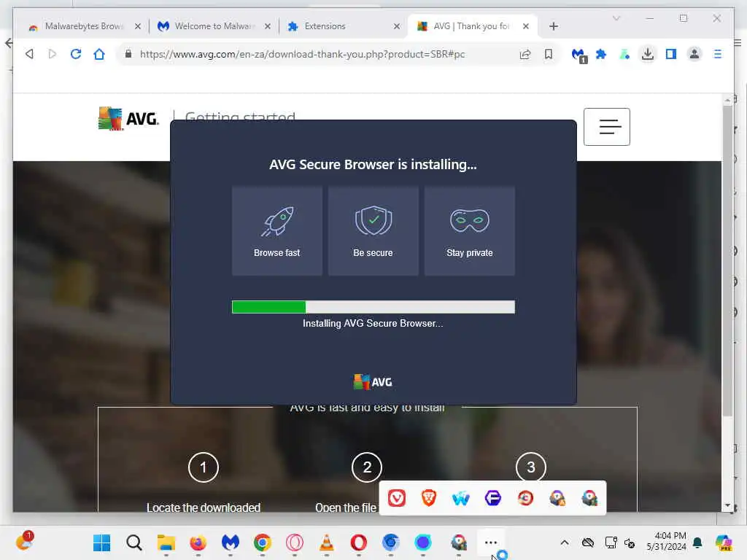The image size is (747, 560).
Task: Open Vivaldi from the taskbar overflow popup
Action: click(397, 498)
